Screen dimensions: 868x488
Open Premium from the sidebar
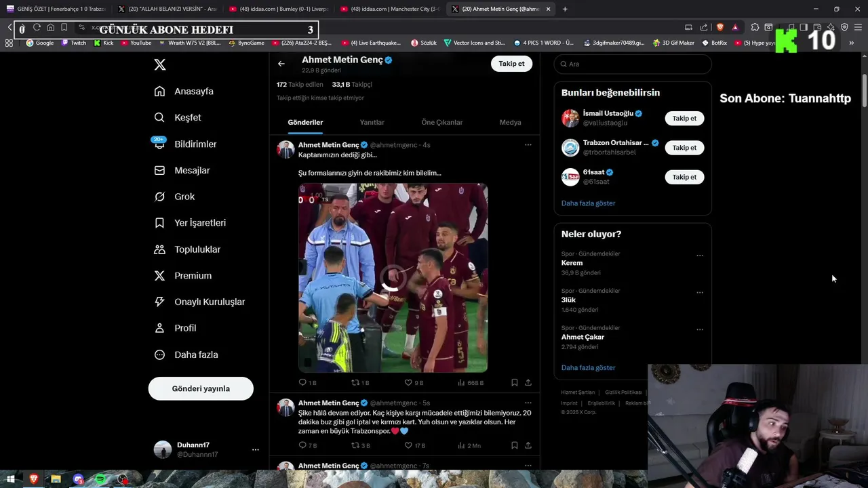tap(182, 276)
